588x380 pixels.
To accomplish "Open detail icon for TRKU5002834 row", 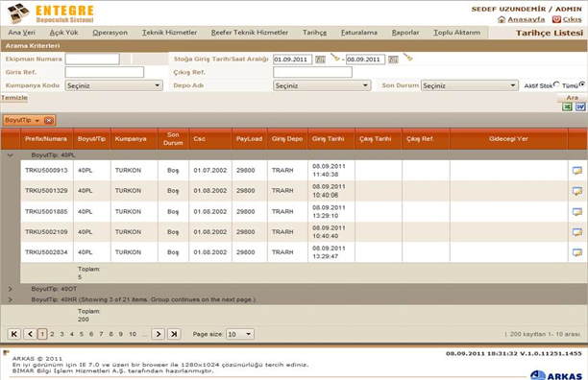I will click(577, 252).
